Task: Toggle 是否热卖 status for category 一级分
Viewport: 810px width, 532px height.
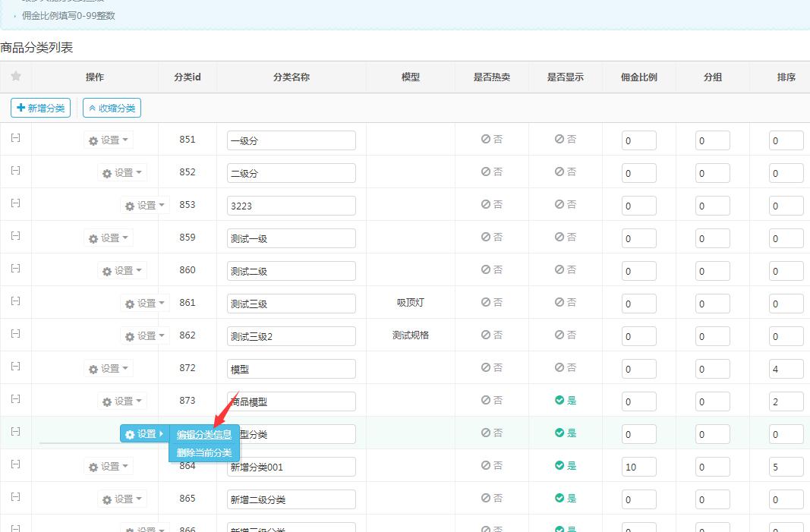Action: pos(486,140)
